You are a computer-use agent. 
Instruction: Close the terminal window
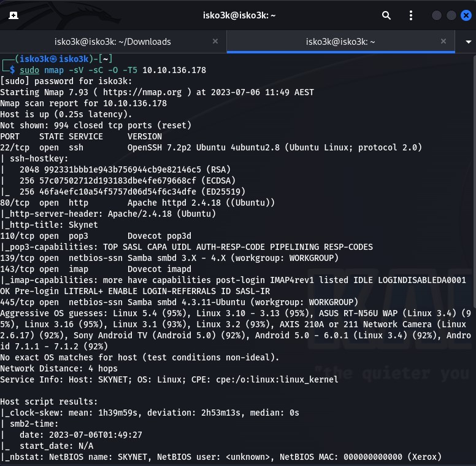pos(465,15)
